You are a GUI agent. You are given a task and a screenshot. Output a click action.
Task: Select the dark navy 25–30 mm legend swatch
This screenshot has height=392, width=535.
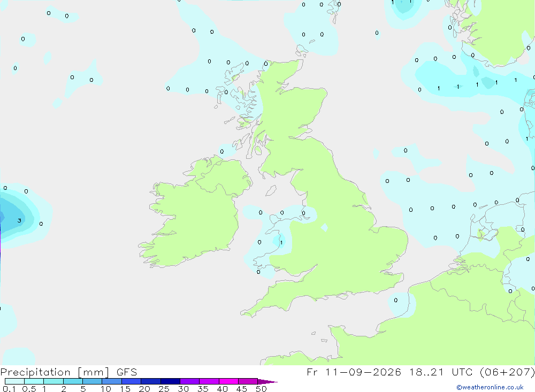tap(170, 381)
